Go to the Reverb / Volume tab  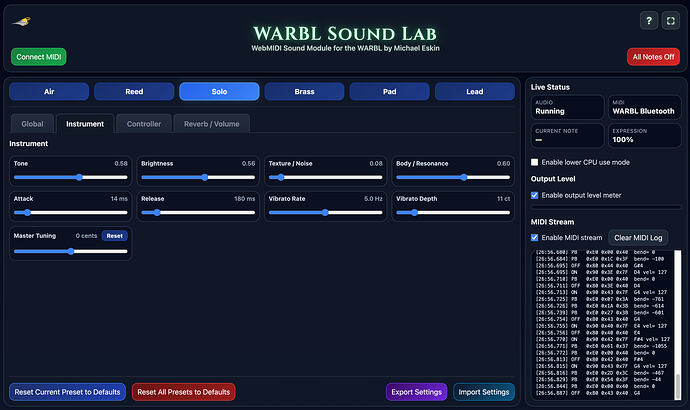212,124
